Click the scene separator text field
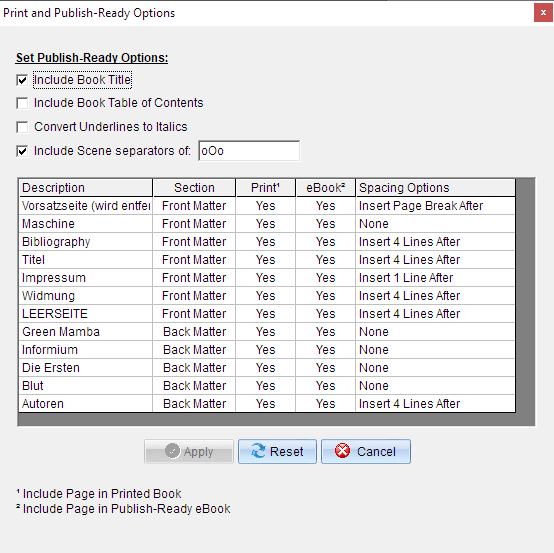This screenshot has width=554, height=553. (x=249, y=151)
